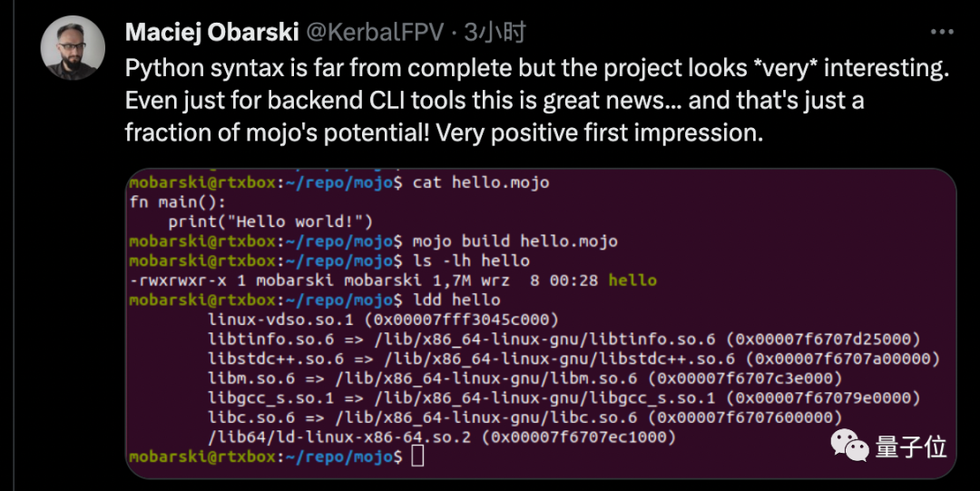Click the Maciej Obarski display name
980x491 pixels.
coord(211,32)
